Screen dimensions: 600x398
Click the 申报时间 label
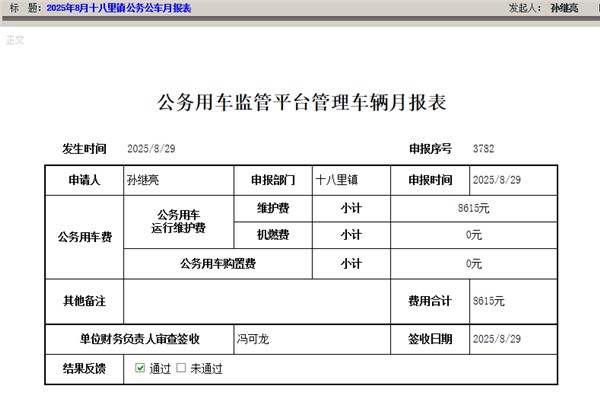430,180
